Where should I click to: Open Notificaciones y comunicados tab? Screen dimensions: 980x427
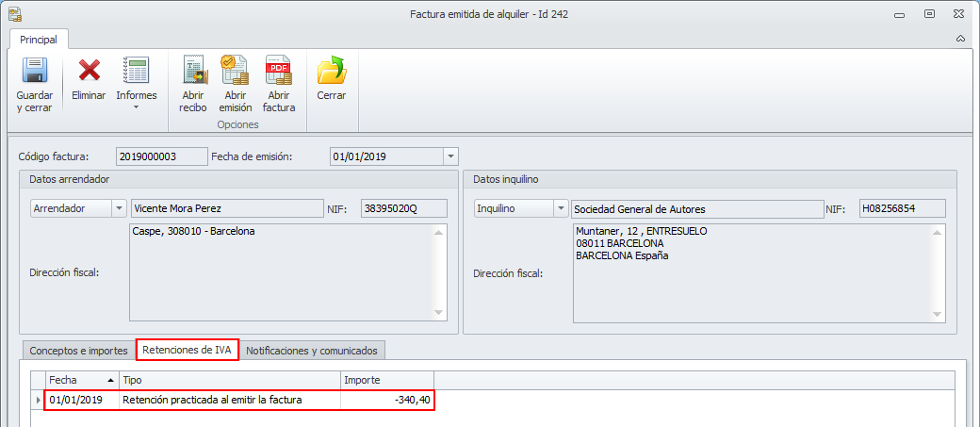312,351
